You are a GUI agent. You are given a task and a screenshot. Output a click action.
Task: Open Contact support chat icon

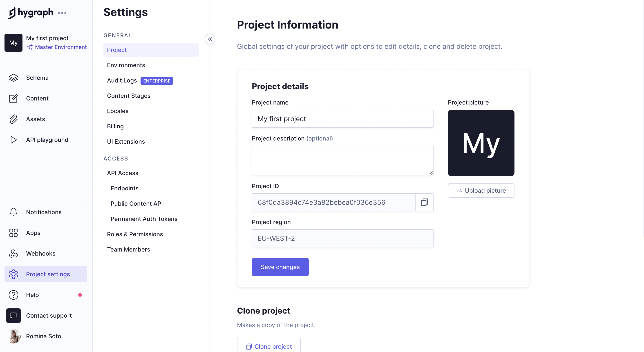(x=13, y=316)
